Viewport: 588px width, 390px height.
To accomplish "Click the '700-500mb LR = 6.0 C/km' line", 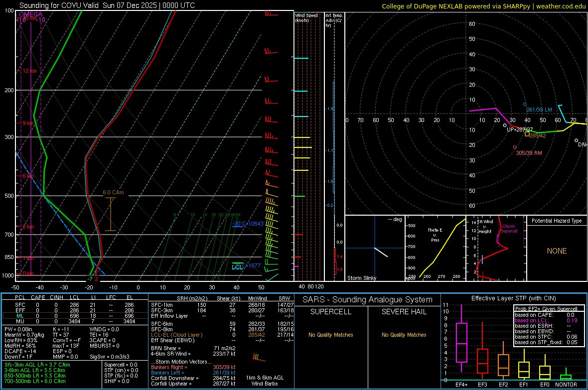I will point(35,381).
